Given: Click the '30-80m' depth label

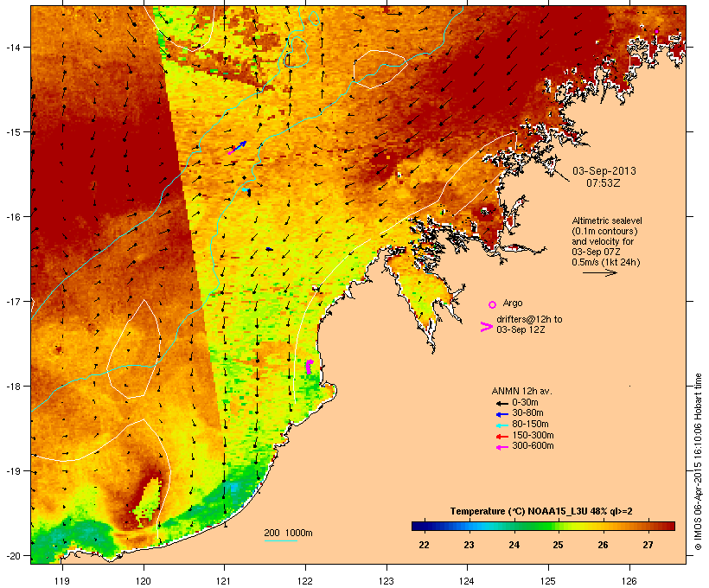Looking at the screenshot, I should pyautogui.click(x=527, y=413).
